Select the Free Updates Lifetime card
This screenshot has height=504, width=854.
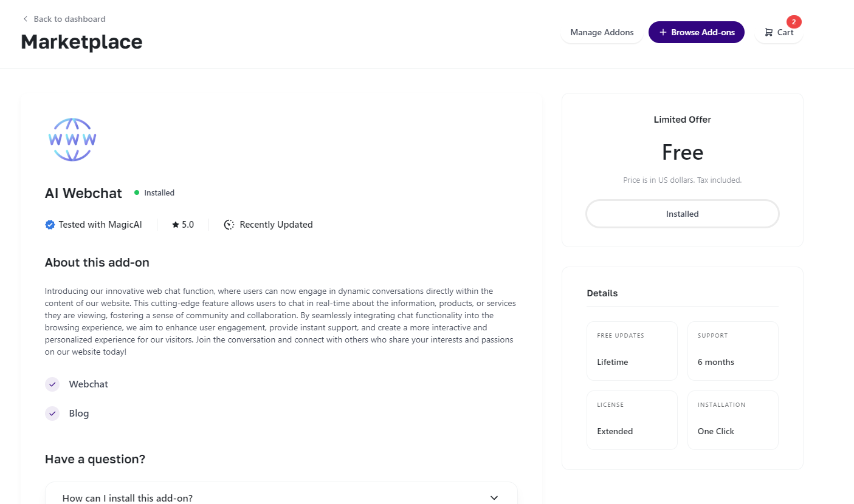coord(632,351)
